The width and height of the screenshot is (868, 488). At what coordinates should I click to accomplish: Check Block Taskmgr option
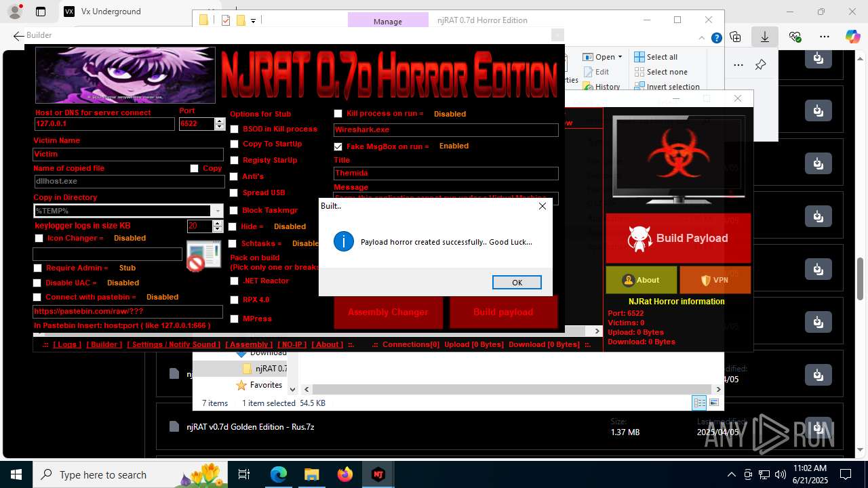tap(234, 211)
